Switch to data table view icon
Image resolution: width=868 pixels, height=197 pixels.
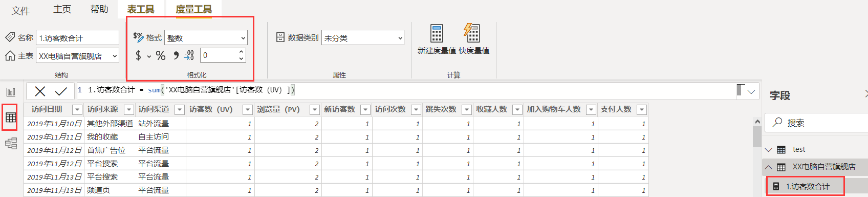point(11,117)
